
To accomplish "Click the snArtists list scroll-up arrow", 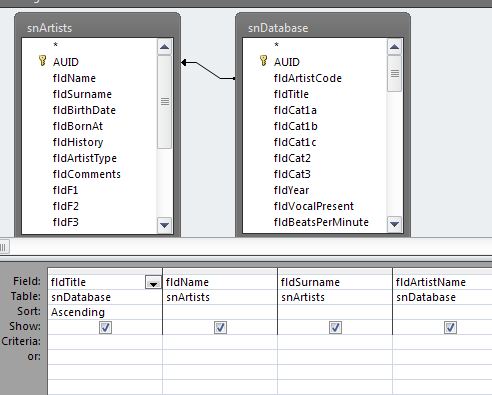I will 164,47.
